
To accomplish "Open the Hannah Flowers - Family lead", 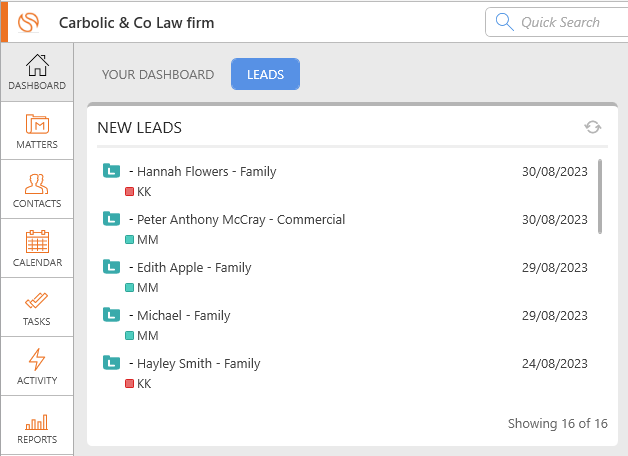I will [202, 172].
